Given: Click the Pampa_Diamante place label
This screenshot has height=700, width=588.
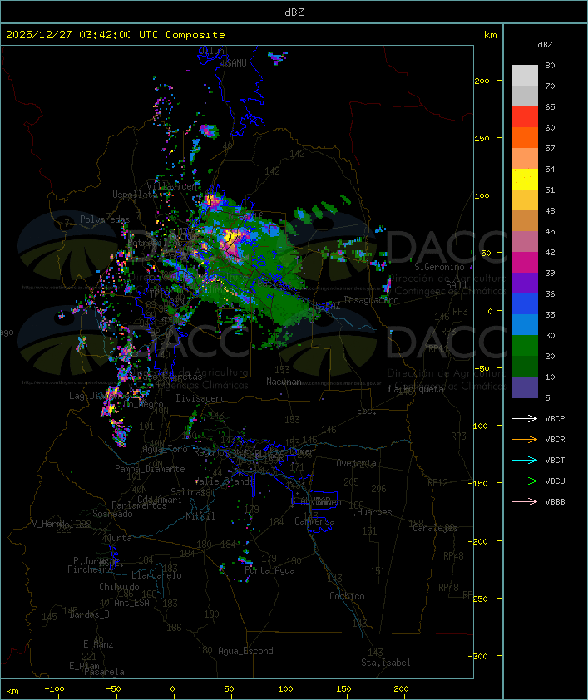Looking at the screenshot, I should tap(150, 469).
